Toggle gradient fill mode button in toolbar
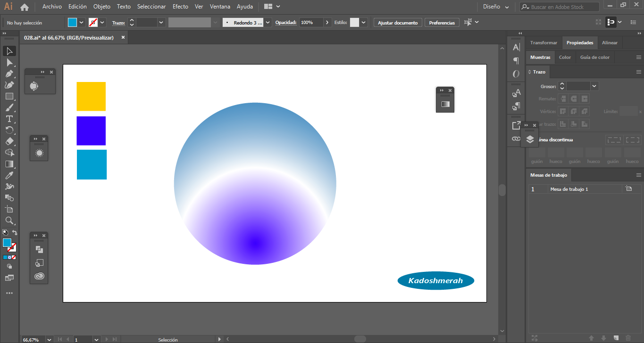The image size is (644, 343). 9,257
